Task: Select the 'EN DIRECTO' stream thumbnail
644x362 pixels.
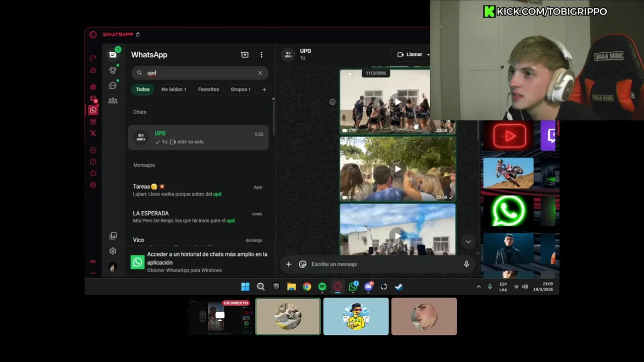Action: [x=220, y=316]
